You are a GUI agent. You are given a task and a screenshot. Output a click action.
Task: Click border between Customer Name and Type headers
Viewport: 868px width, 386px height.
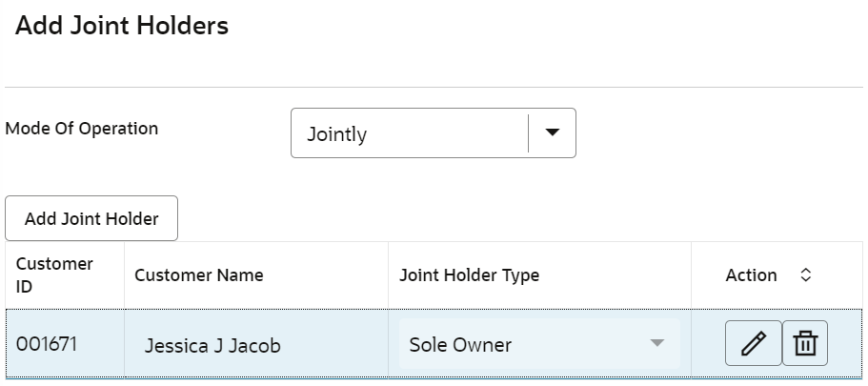click(389, 275)
